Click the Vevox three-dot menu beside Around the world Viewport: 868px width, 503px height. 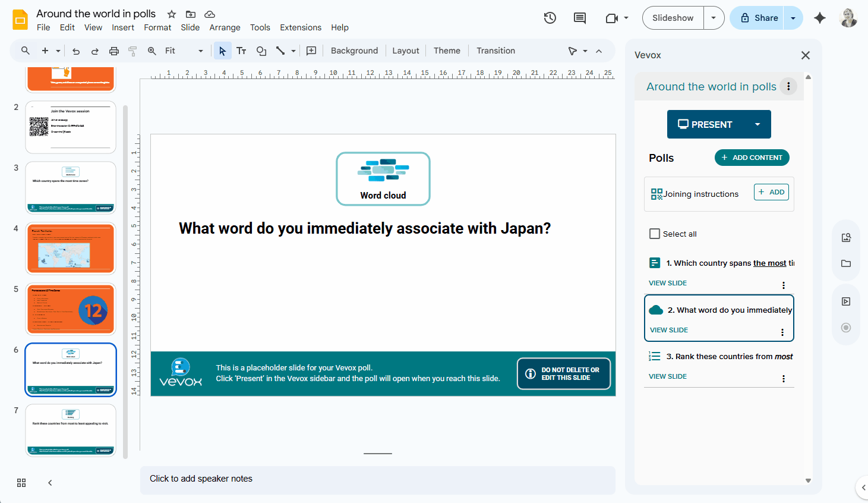tap(788, 86)
